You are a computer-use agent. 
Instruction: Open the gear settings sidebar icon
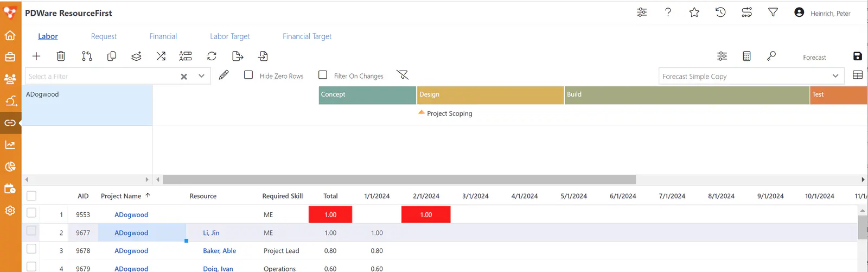10,211
